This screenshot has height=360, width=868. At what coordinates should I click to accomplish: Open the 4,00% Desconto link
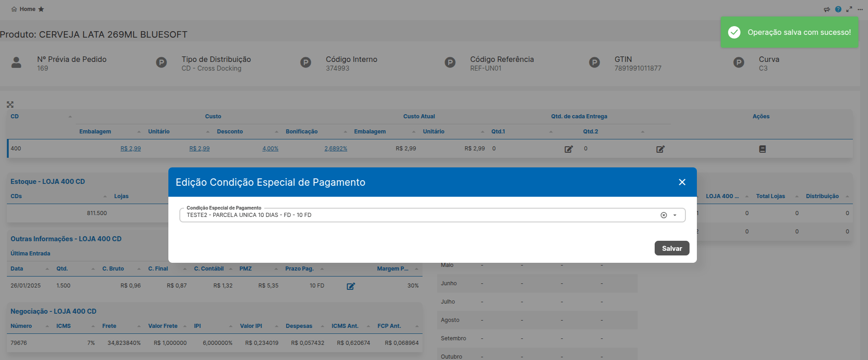pyautogui.click(x=270, y=149)
